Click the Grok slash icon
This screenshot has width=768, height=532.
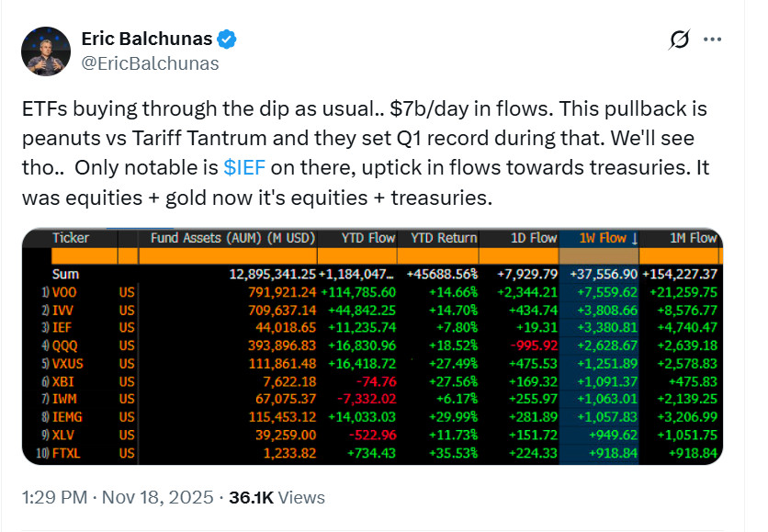click(x=680, y=40)
